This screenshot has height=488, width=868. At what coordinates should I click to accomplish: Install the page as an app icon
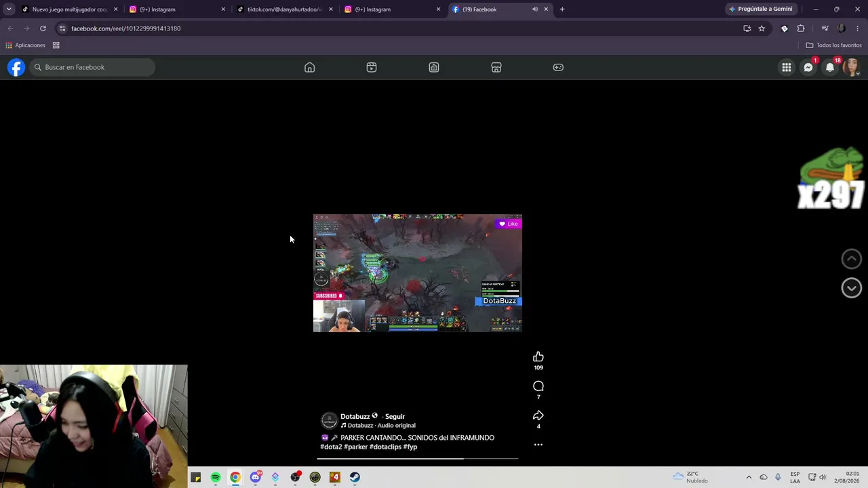click(747, 28)
